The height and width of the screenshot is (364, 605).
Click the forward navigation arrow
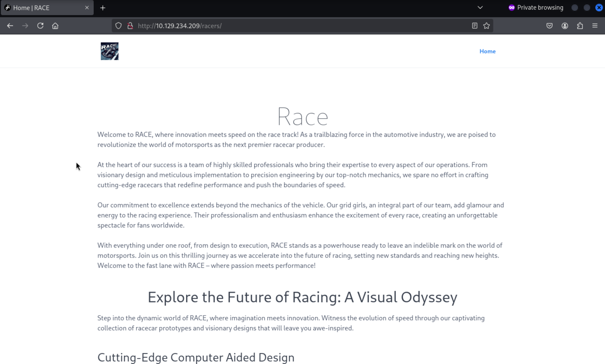[x=25, y=26]
